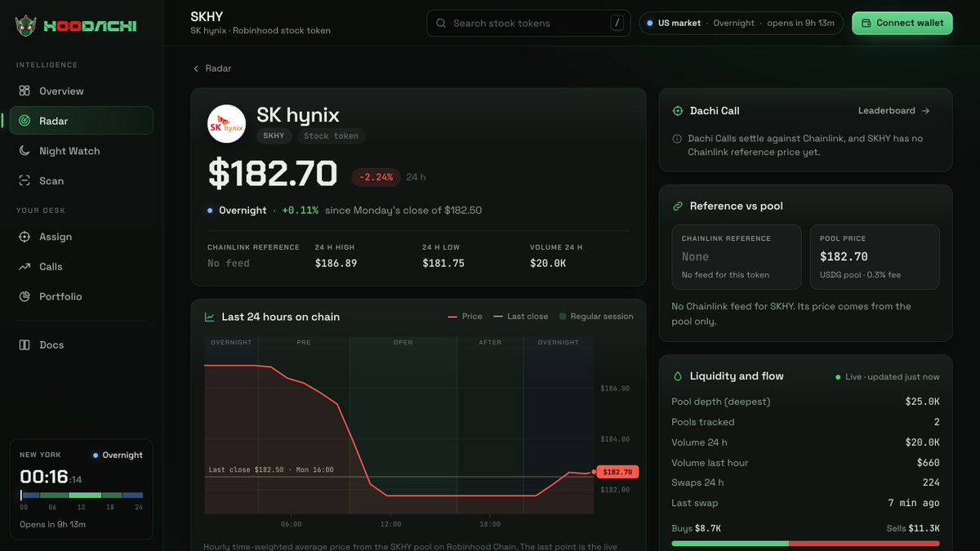Viewport: 980px width, 551px height.
Task: Toggle the Price legend on the chart
Action: pyautogui.click(x=465, y=317)
